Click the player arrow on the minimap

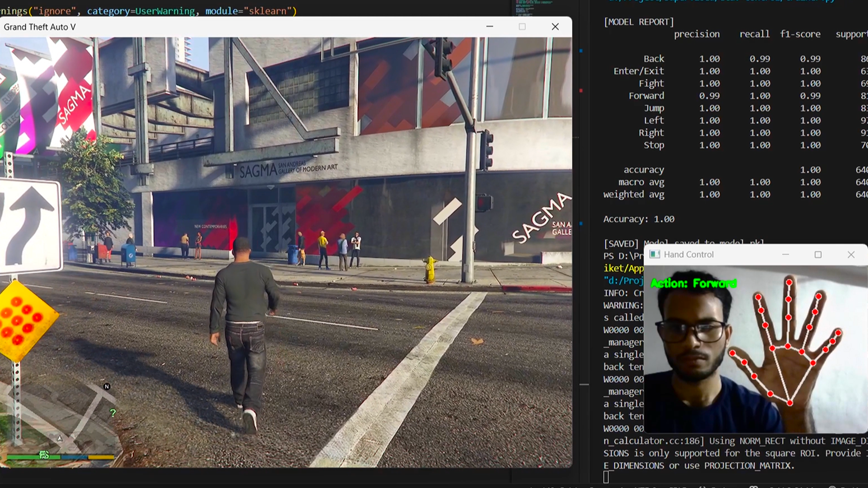59,438
